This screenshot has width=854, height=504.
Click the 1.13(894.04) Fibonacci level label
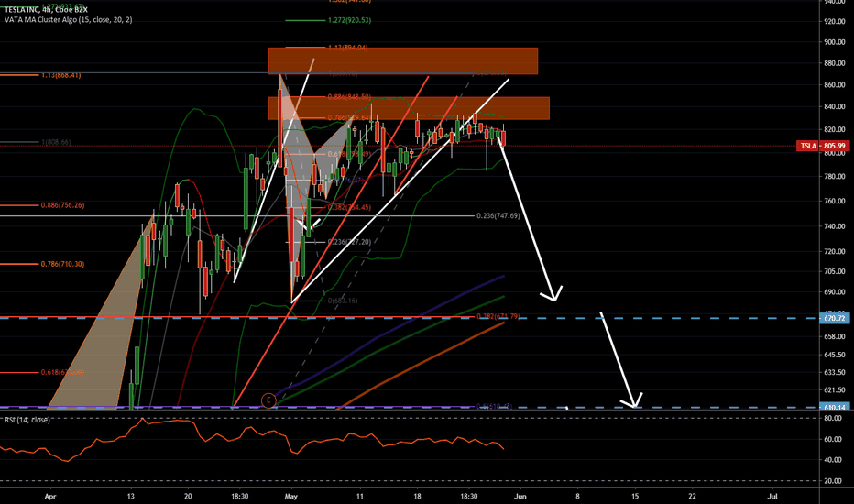pos(347,48)
